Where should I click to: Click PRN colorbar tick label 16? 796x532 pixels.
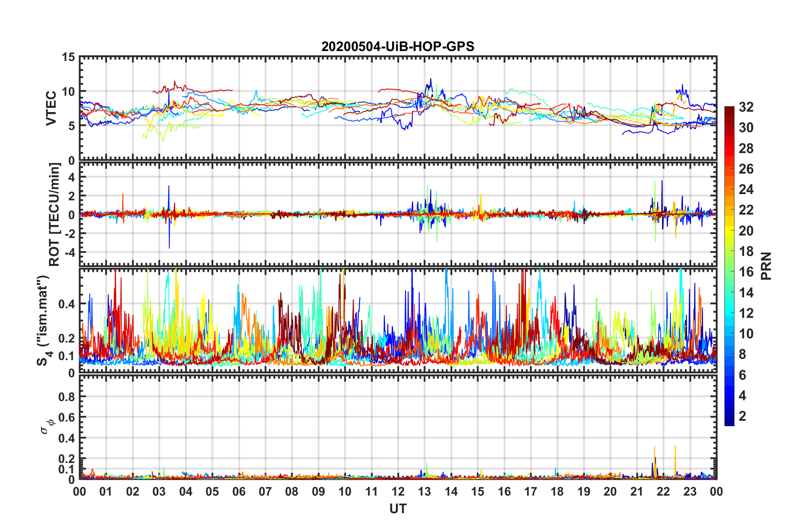tap(746, 272)
